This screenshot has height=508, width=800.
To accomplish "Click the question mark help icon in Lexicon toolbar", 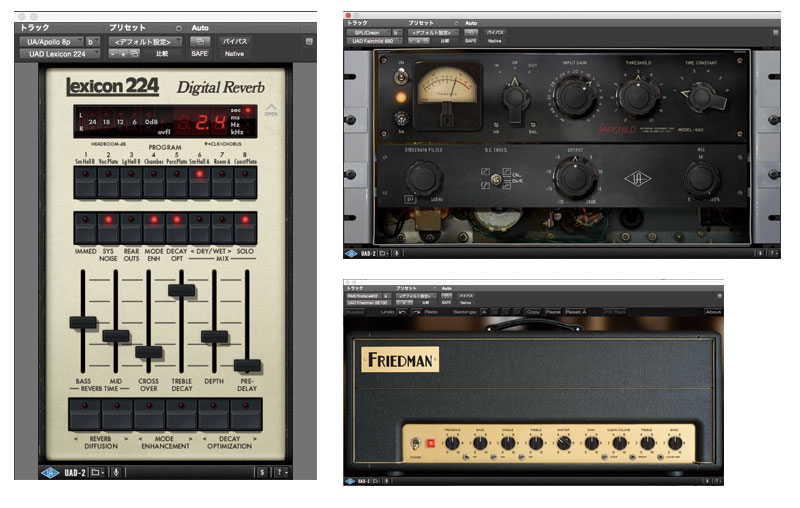I will [x=281, y=473].
